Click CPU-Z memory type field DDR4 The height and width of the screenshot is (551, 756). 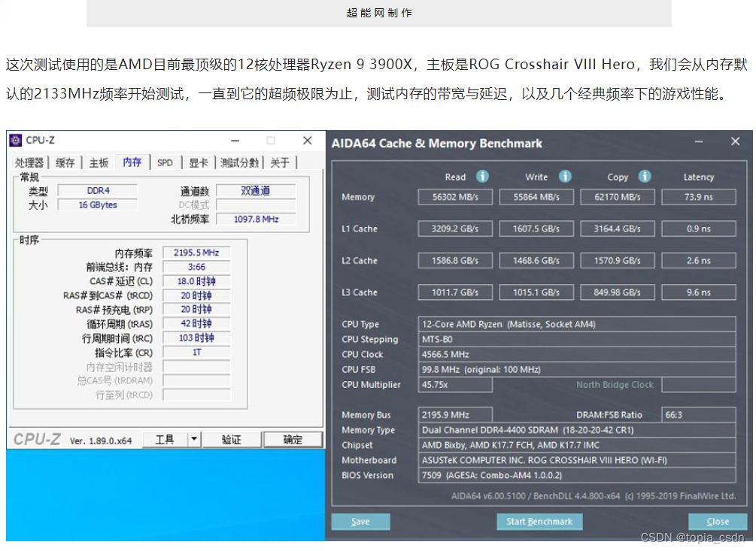pyautogui.click(x=98, y=191)
